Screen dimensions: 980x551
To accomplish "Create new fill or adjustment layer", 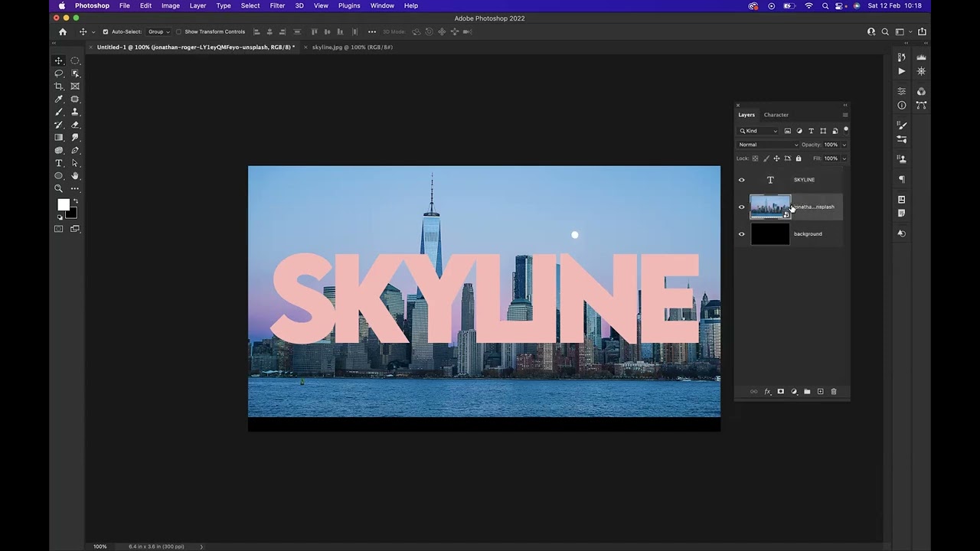I will click(x=794, y=392).
